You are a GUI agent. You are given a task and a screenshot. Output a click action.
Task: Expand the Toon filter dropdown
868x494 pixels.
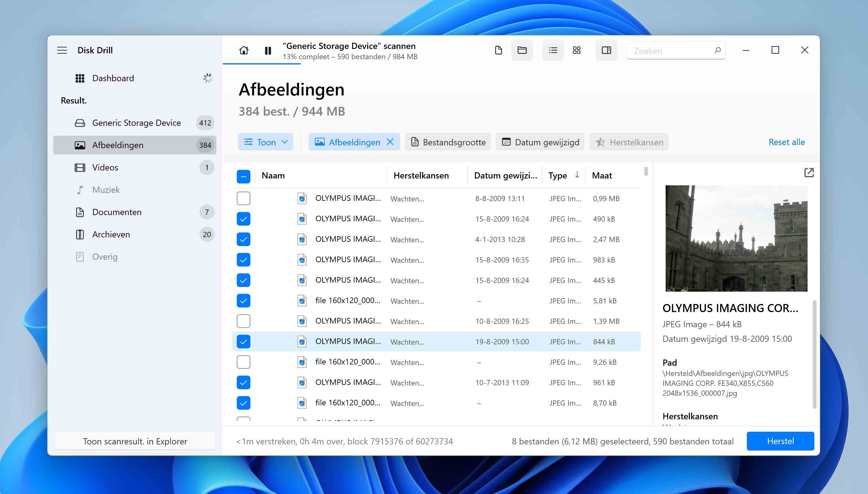266,142
